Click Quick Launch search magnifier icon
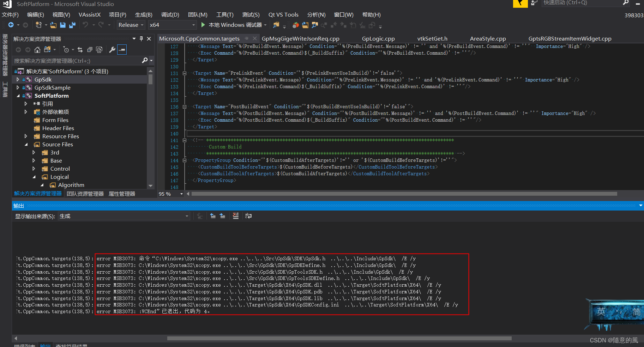Image resolution: width=644 pixels, height=347 pixels. pyautogui.click(x=626, y=3)
